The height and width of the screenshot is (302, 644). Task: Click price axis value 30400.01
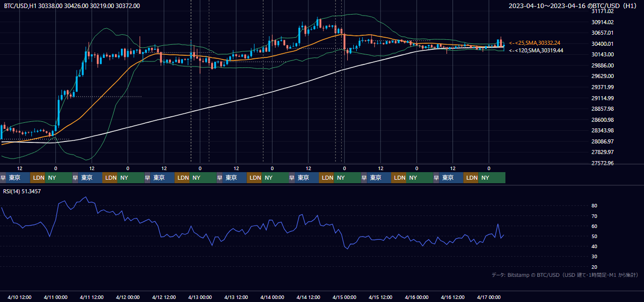point(602,44)
